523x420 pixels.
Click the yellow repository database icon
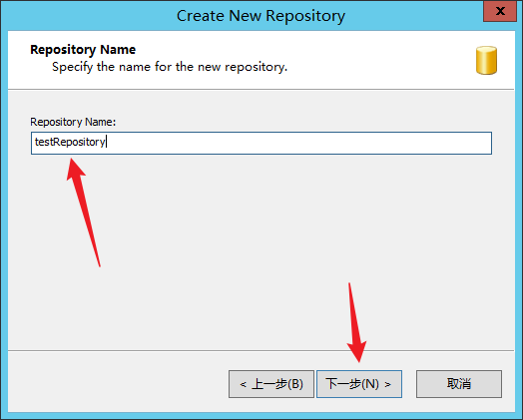[486, 60]
